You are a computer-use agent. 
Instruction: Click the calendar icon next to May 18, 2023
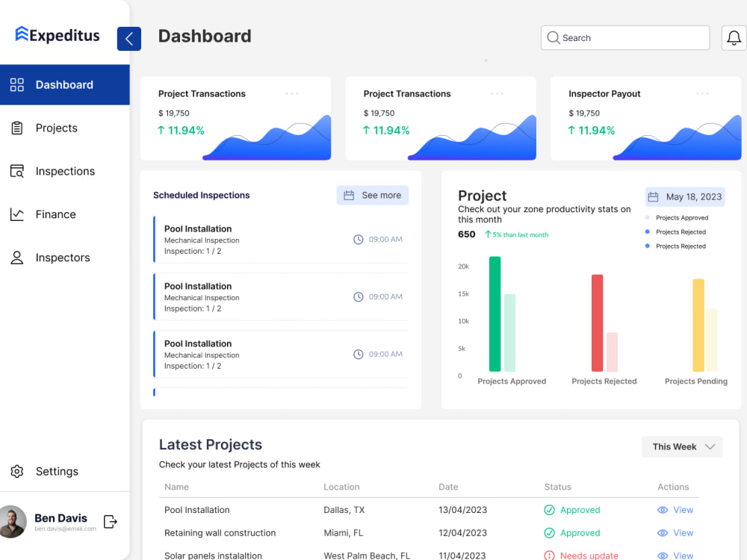click(x=653, y=196)
